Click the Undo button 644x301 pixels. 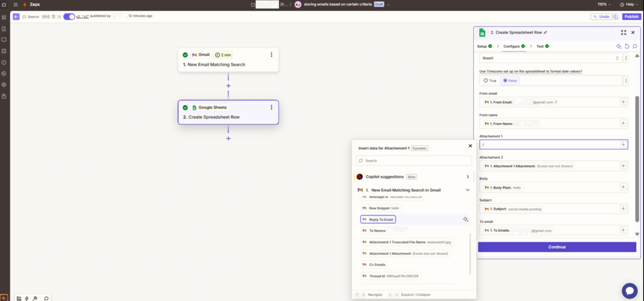click(x=601, y=16)
